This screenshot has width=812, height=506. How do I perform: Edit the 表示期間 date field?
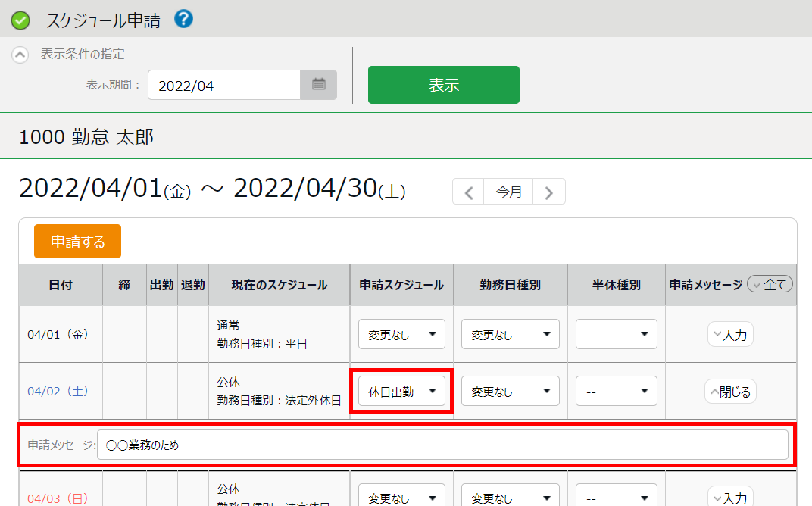pos(224,86)
